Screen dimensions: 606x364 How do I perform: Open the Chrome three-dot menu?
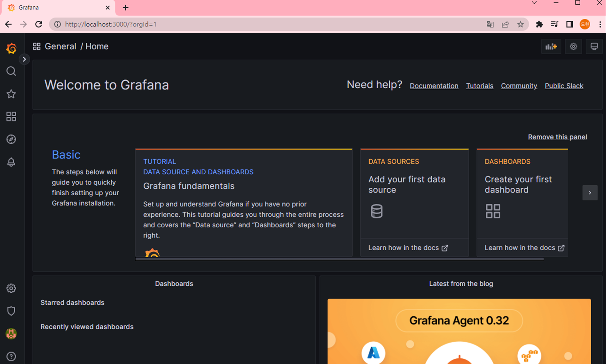pos(600,24)
